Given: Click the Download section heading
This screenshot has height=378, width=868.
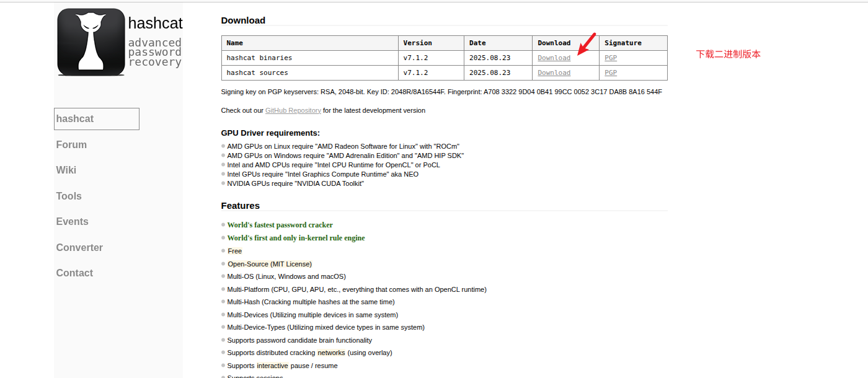Looking at the screenshot, I should click(x=243, y=20).
